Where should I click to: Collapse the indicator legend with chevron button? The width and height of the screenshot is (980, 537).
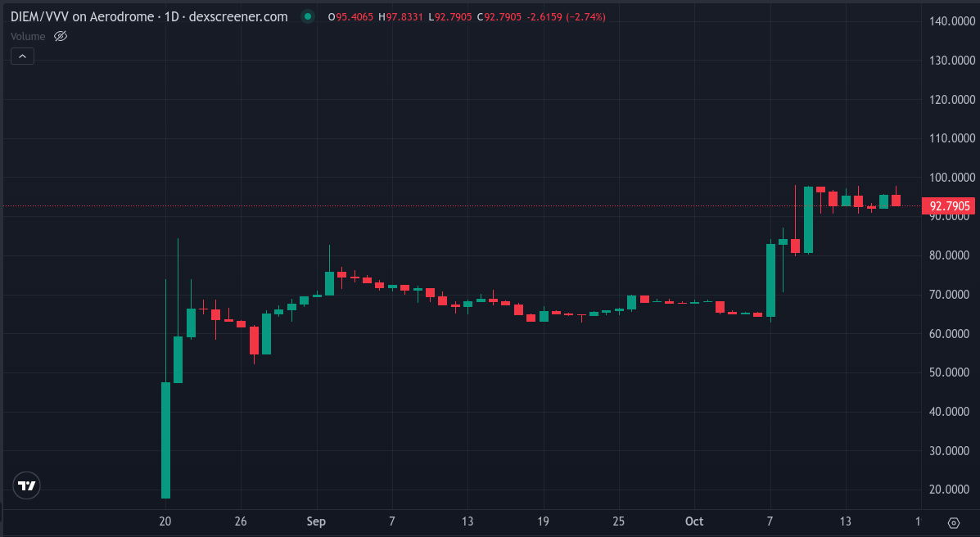point(22,56)
